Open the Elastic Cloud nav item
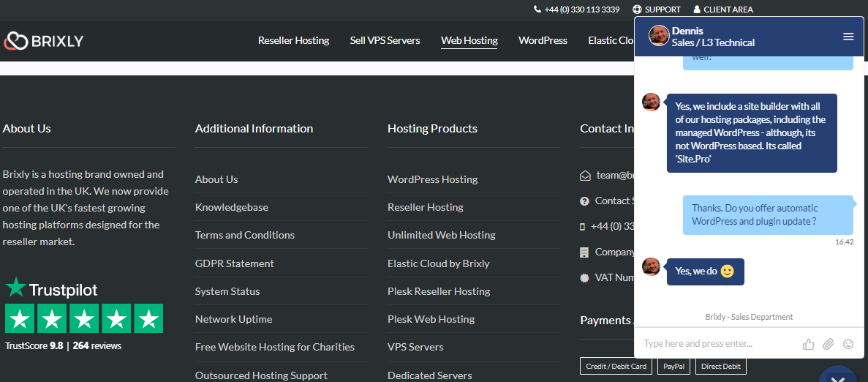The height and width of the screenshot is (382, 868). 611,40
